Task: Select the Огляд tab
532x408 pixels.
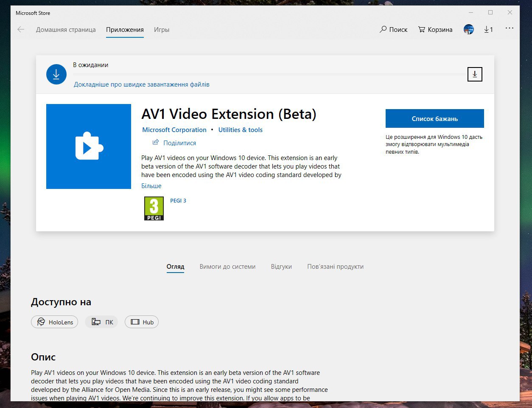Action: (x=175, y=267)
